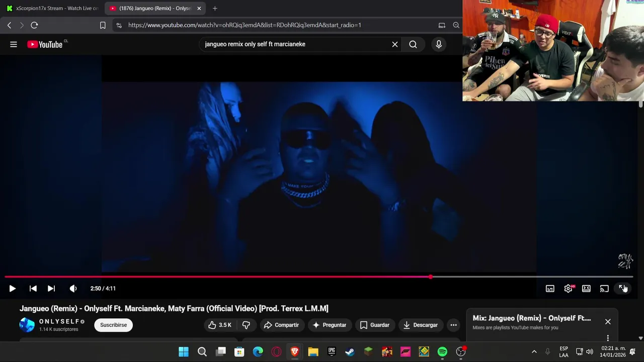Launch Microsoft Edge from taskbar

point(258,351)
